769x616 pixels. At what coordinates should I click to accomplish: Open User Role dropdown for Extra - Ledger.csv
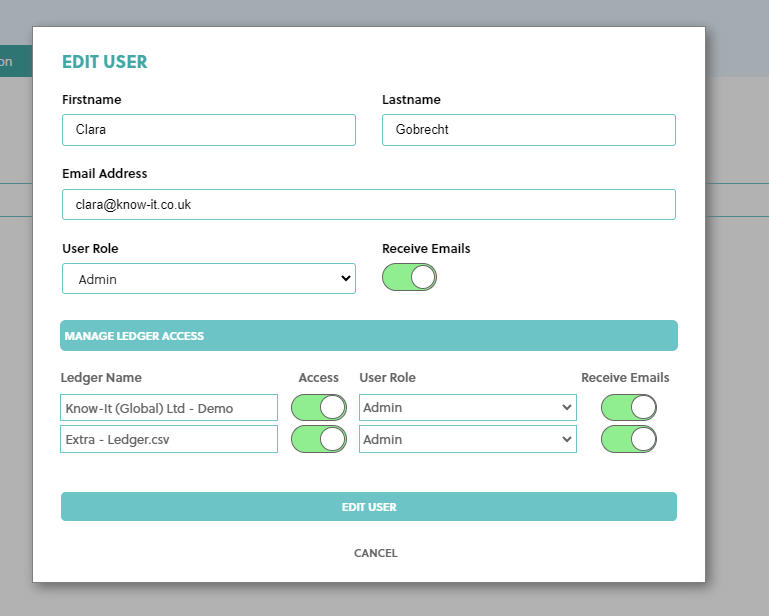coord(468,439)
